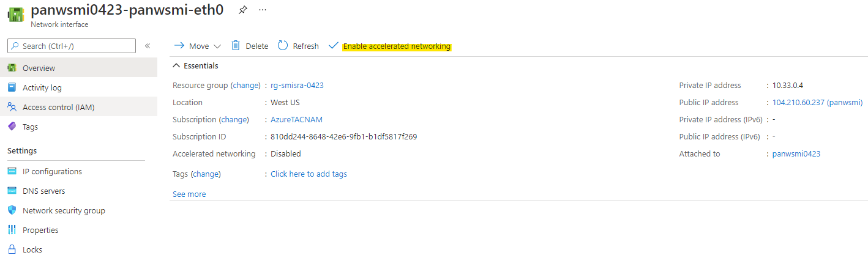
Task: Click the Activity log icon
Action: point(12,87)
